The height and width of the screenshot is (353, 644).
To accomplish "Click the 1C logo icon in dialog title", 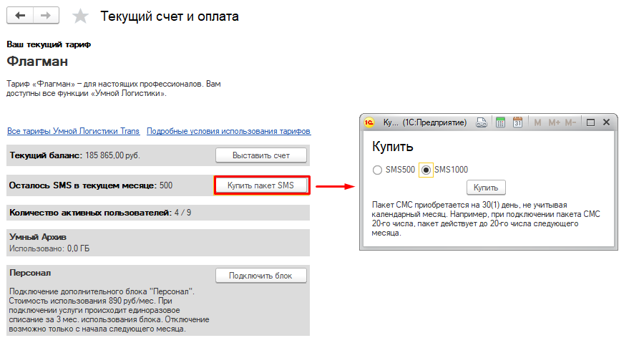I will click(x=369, y=122).
